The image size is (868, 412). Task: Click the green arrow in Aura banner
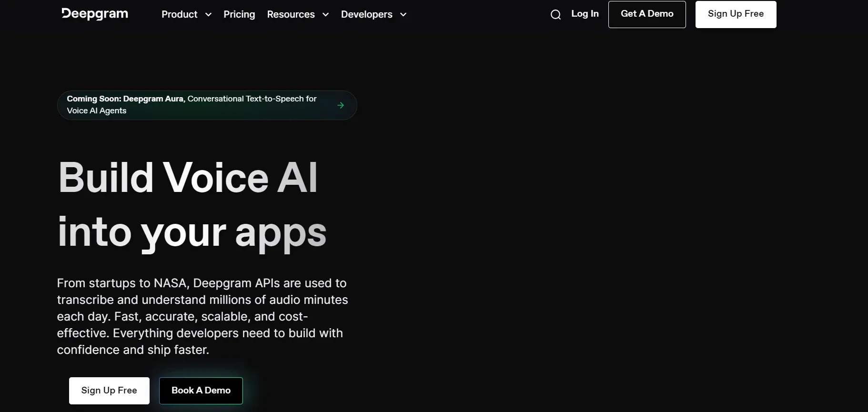(341, 105)
